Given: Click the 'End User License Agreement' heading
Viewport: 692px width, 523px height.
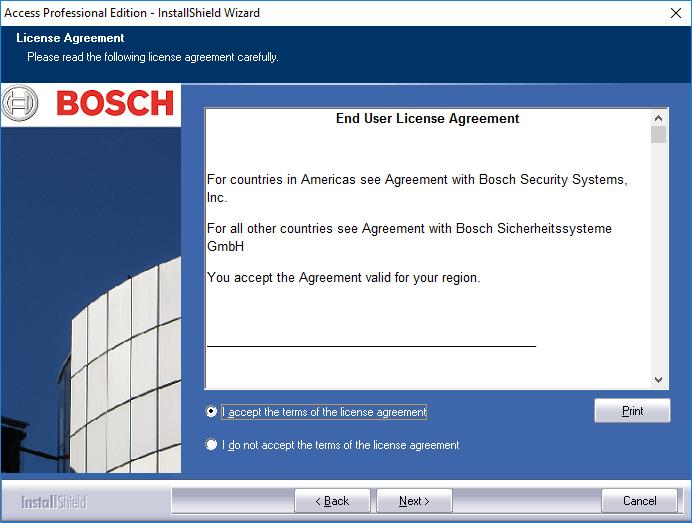Looking at the screenshot, I should coord(427,118).
